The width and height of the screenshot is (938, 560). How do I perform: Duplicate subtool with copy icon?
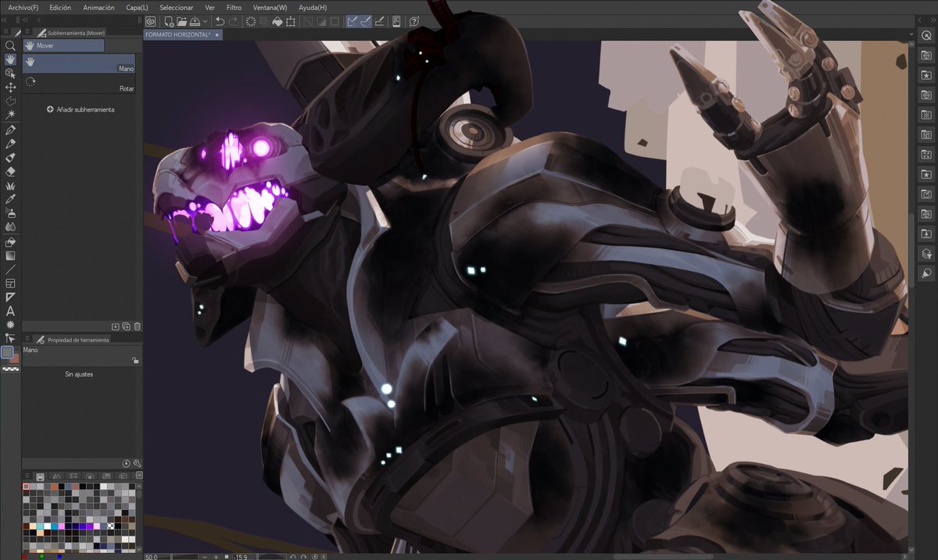click(126, 326)
